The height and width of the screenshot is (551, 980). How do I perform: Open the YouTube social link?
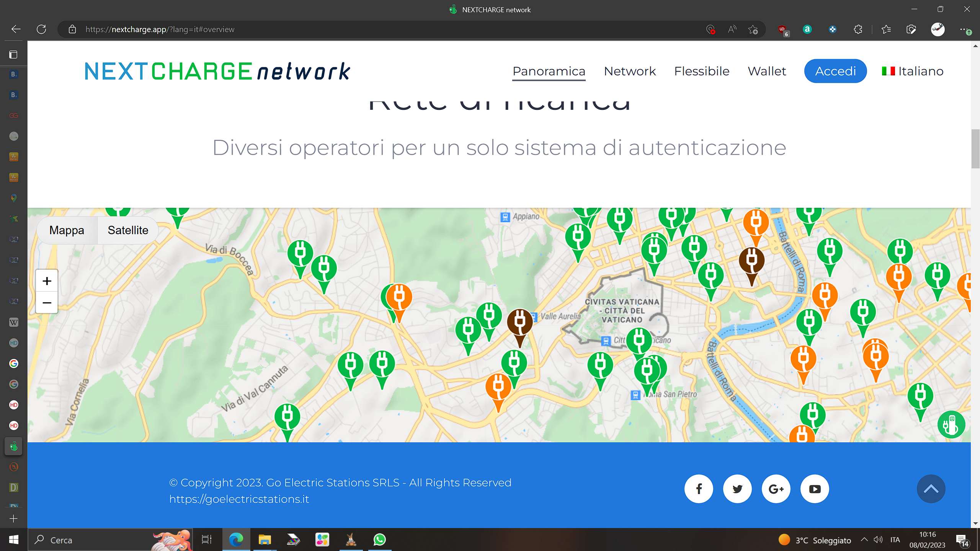(x=815, y=489)
